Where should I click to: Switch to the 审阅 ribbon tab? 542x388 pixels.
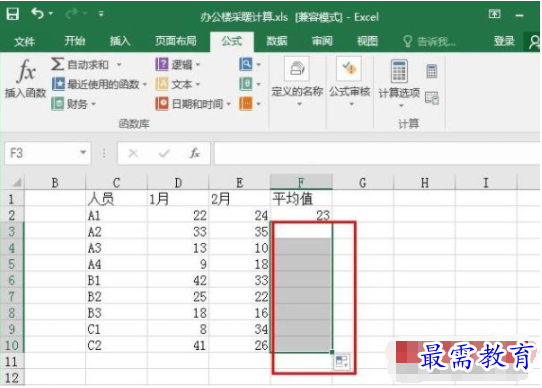pos(322,41)
